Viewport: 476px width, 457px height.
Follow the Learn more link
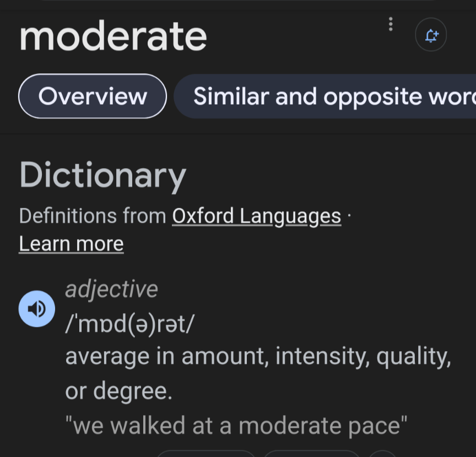71,244
